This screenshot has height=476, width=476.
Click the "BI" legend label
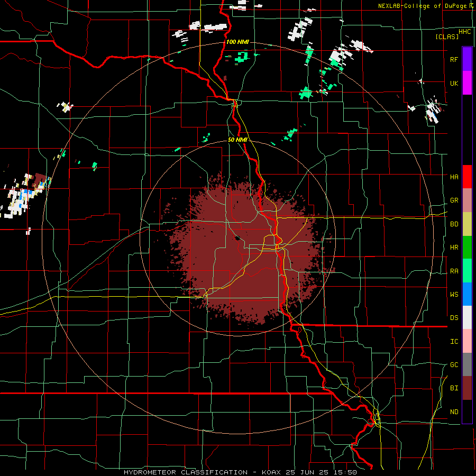(454, 388)
